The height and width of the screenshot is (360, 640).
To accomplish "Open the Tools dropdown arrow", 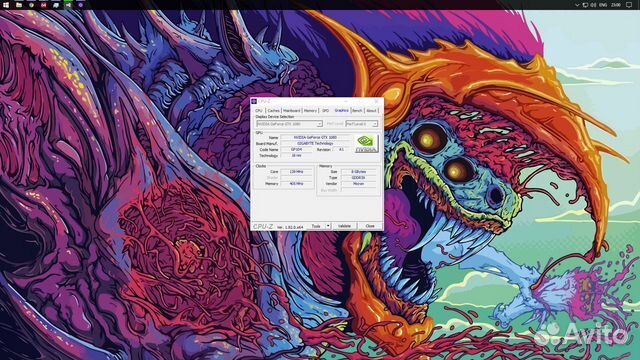I will 328,226.
